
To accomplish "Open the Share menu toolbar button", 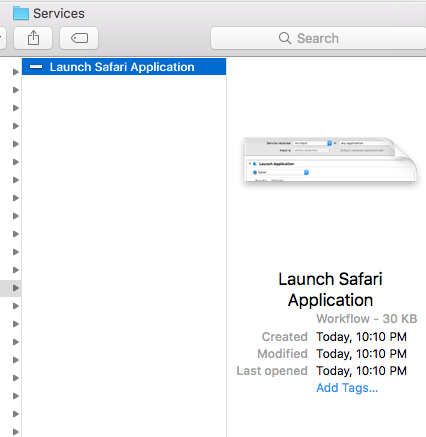I will 33,38.
